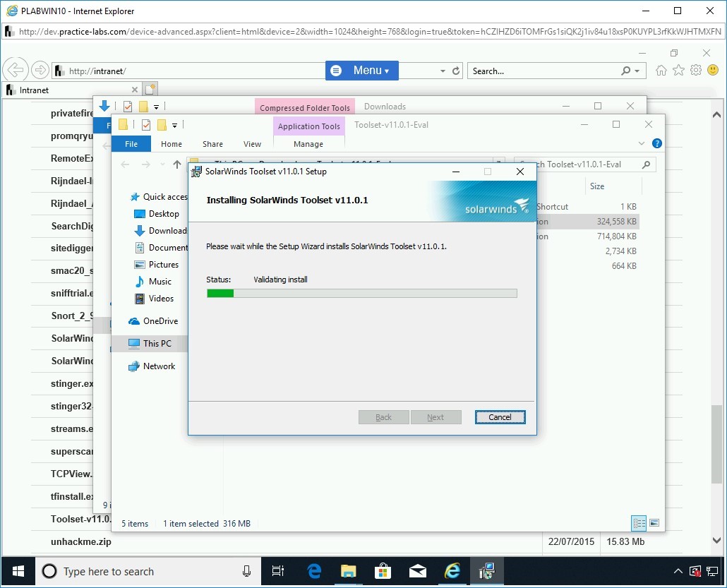Open the File Explorer Help icon

click(x=657, y=143)
